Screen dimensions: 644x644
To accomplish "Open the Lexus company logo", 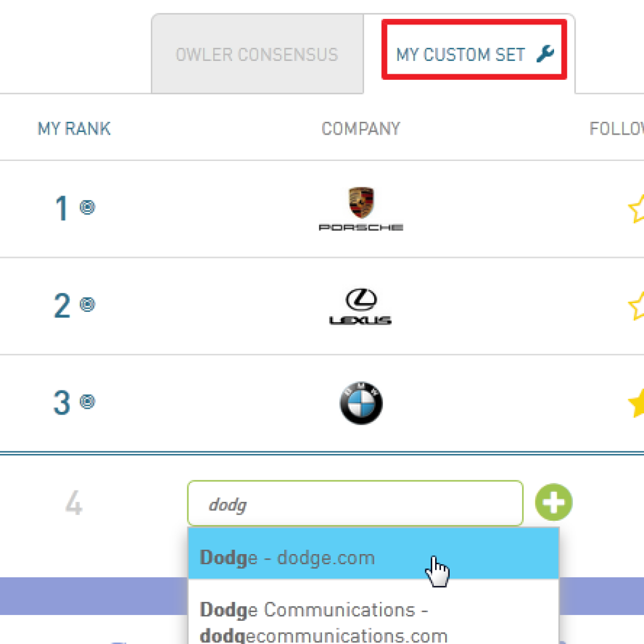I will tap(361, 306).
